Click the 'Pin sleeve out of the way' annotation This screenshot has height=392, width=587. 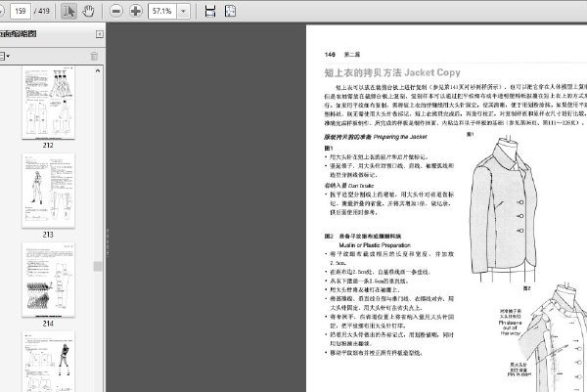click(x=510, y=327)
